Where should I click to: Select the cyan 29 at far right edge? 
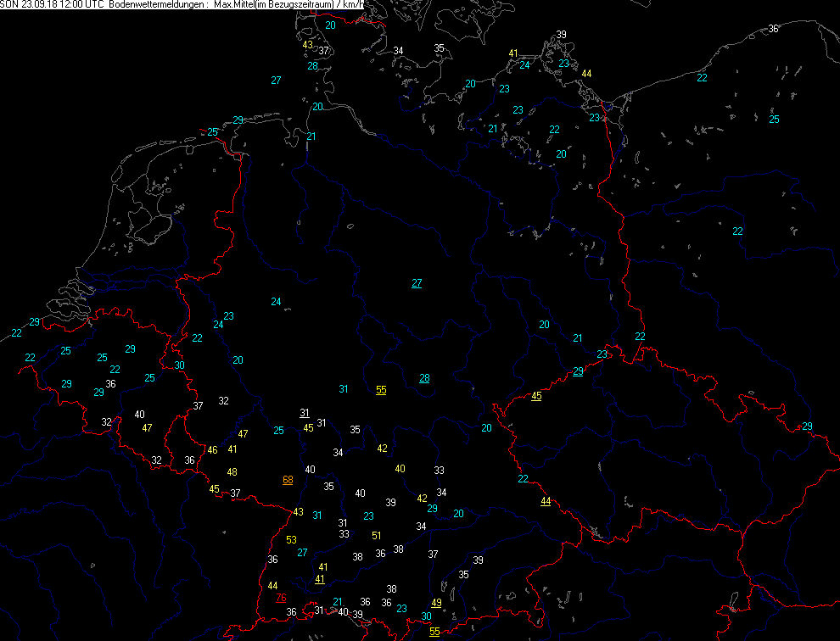coord(807,426)
